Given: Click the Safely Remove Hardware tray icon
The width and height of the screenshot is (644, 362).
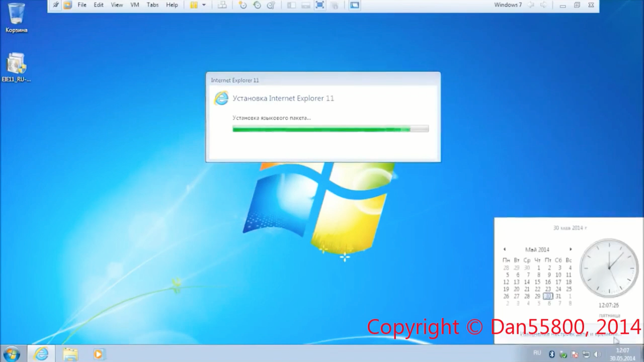Looking at the screenshot, I should 563,354.
